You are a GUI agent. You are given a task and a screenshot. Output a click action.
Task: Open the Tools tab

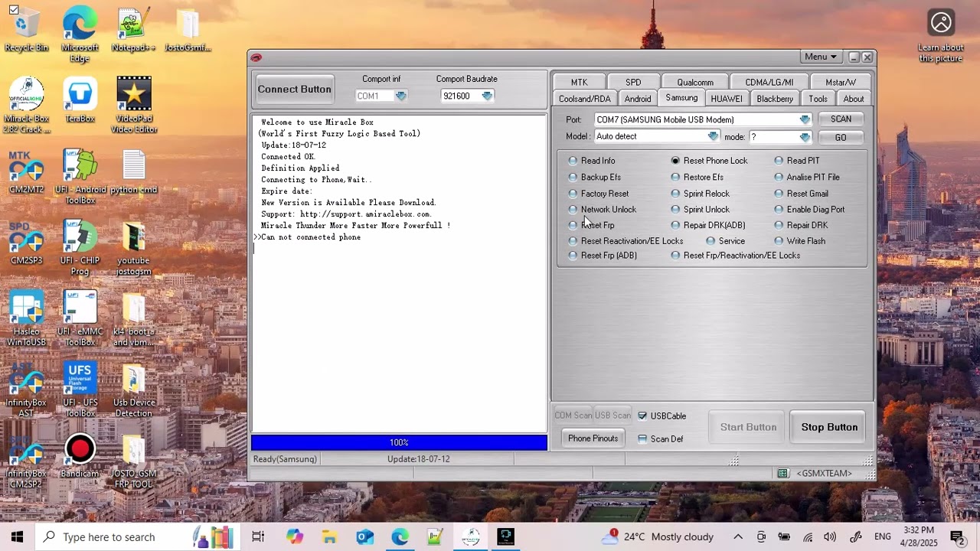(x=818, y=99)
